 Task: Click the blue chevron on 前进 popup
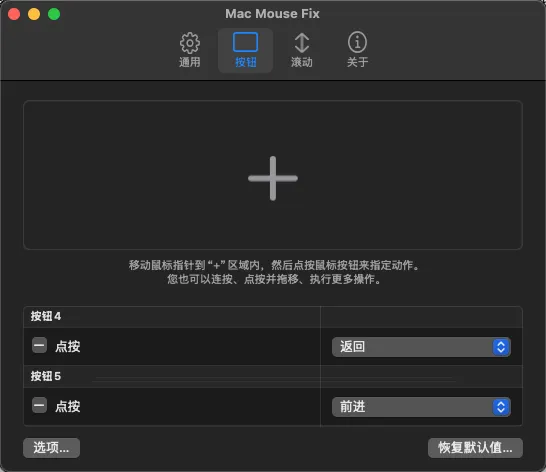coord(501,407)
